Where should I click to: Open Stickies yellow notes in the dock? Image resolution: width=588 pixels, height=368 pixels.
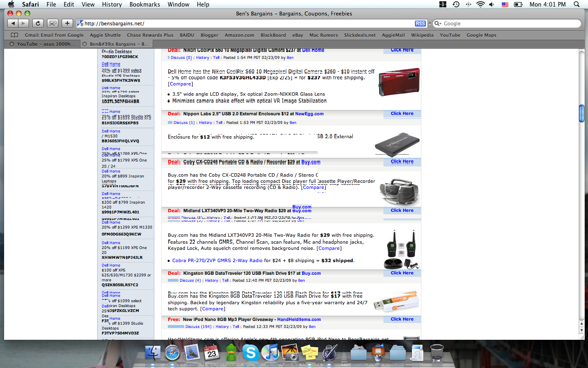coord(310,352)
